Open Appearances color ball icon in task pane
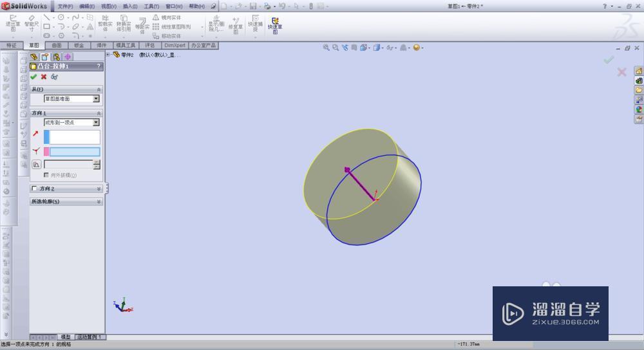This screenshot has height=350, width=644. 639,109
